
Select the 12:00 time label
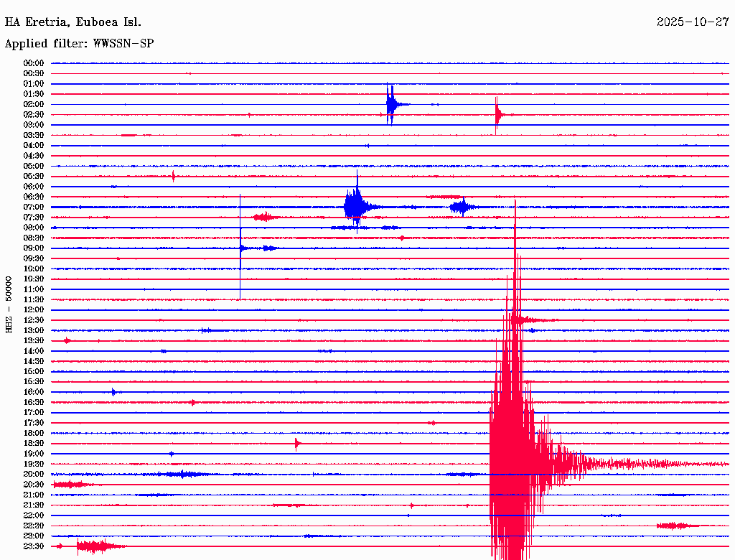[x=34, y=309]
